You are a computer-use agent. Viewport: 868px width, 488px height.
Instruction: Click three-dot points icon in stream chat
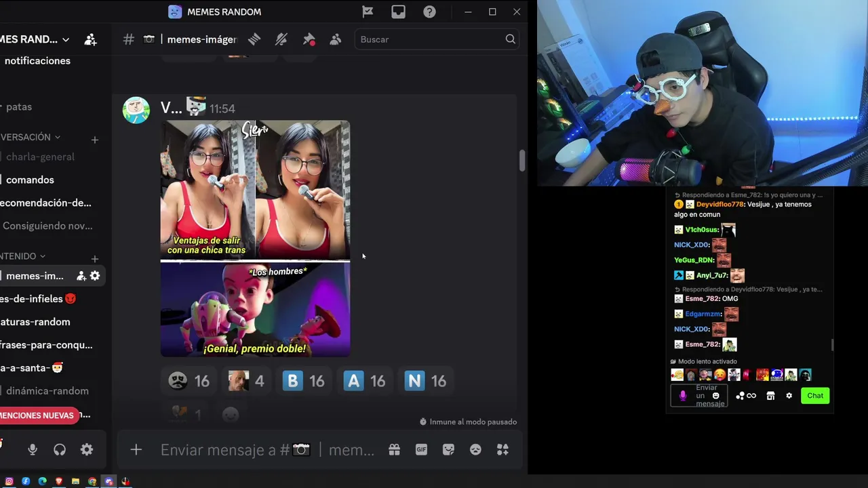(740, 396)
